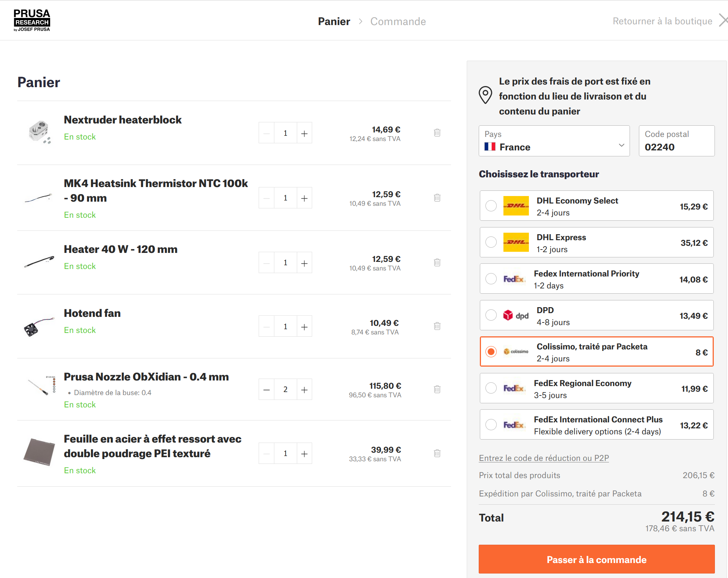Open the discount code or P2P link
The height and width of the screenshot is (578, 728).
(x=543, y=458)
